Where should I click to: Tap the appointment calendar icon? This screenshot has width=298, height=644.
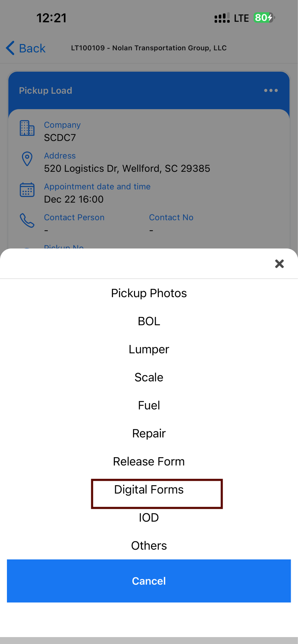27,190
